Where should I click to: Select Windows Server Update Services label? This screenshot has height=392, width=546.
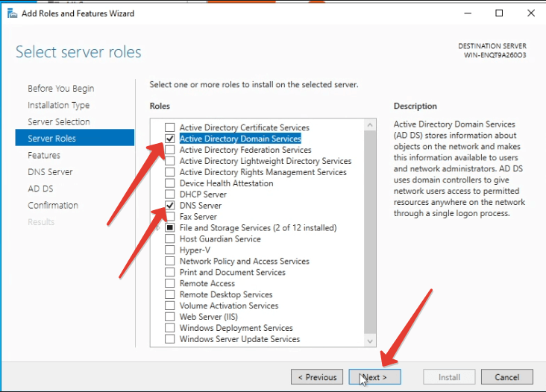click(239, 339)
